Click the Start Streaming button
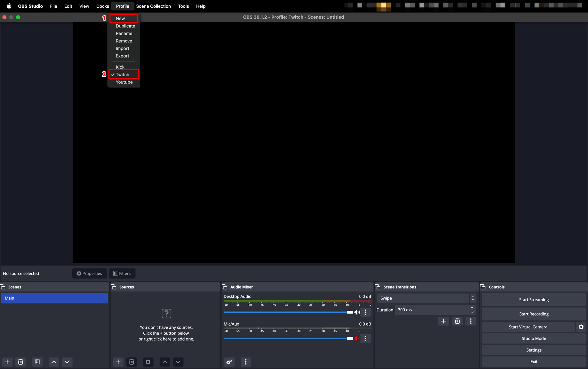 tap(533, 300)
